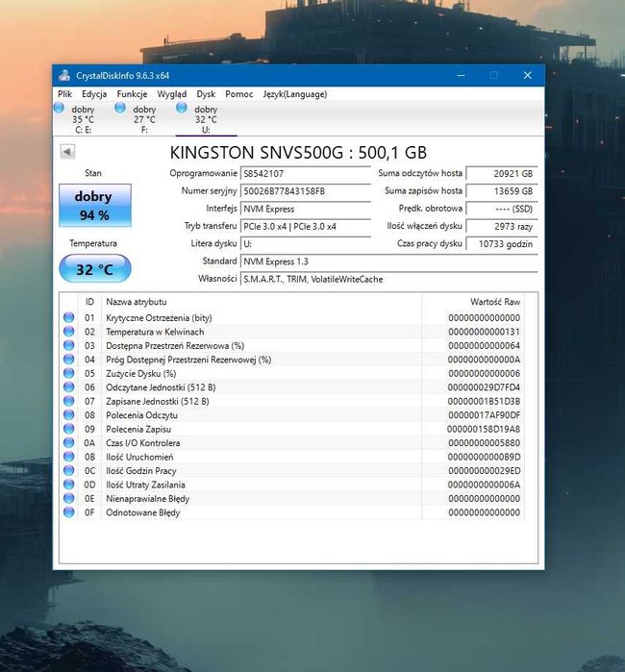Click the Nazwa atrybutu column header
625x672 pixels.
(x=262, y=302)
